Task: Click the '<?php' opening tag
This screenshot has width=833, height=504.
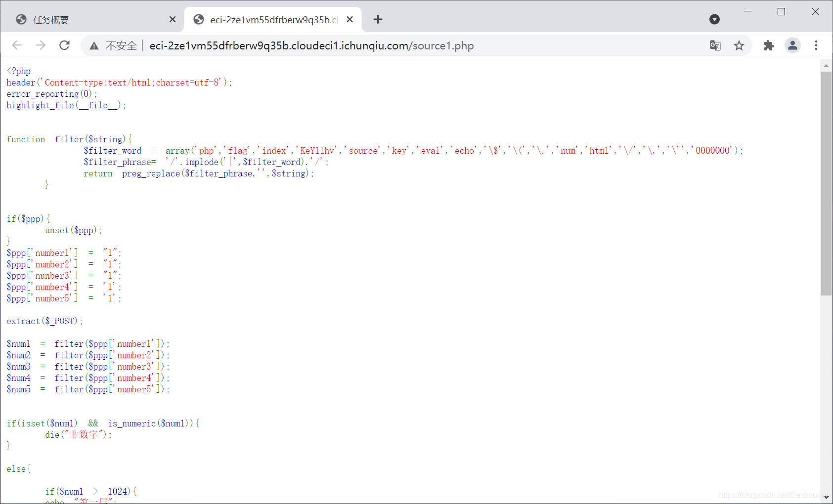Action: [x=19, y=71]
